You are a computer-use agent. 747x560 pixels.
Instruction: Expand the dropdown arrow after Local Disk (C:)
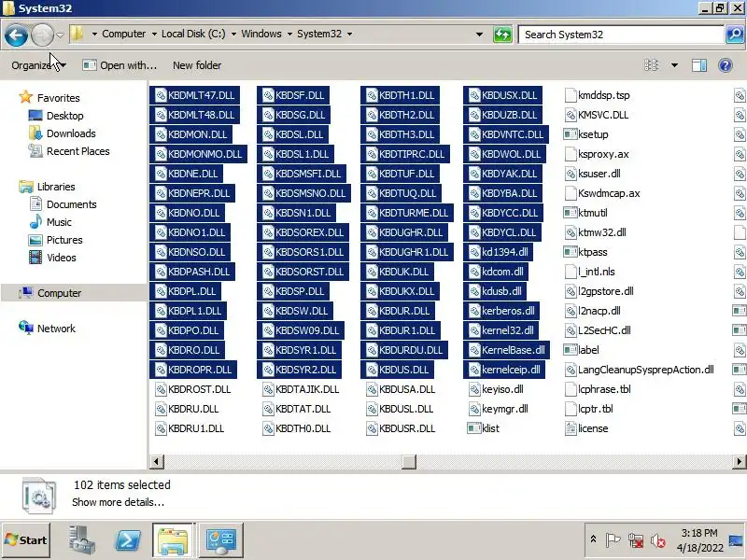click(233, 34)
